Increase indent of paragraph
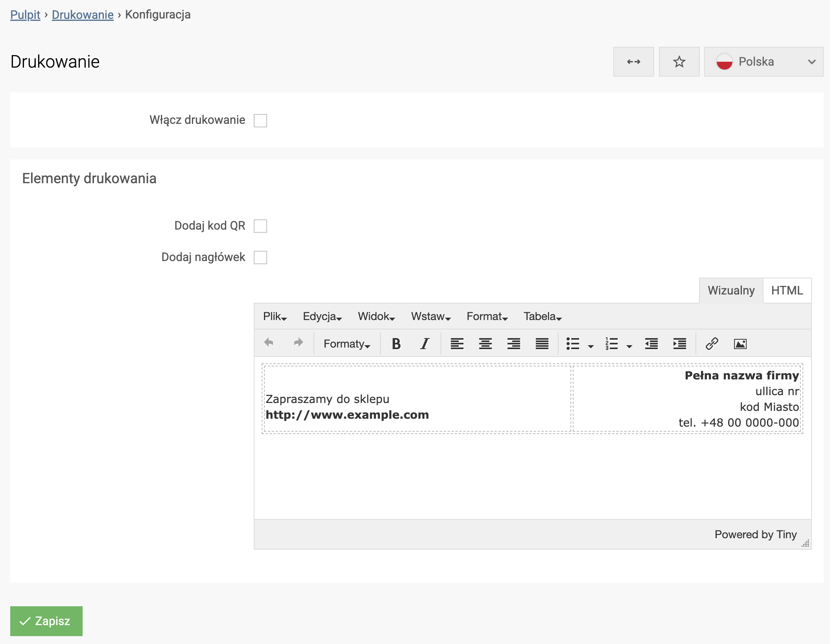The height and width of the screenshot is (644, 830). coord(679,344)
